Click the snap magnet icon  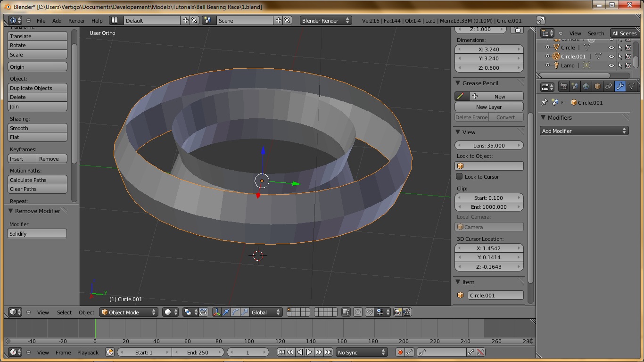370,312
